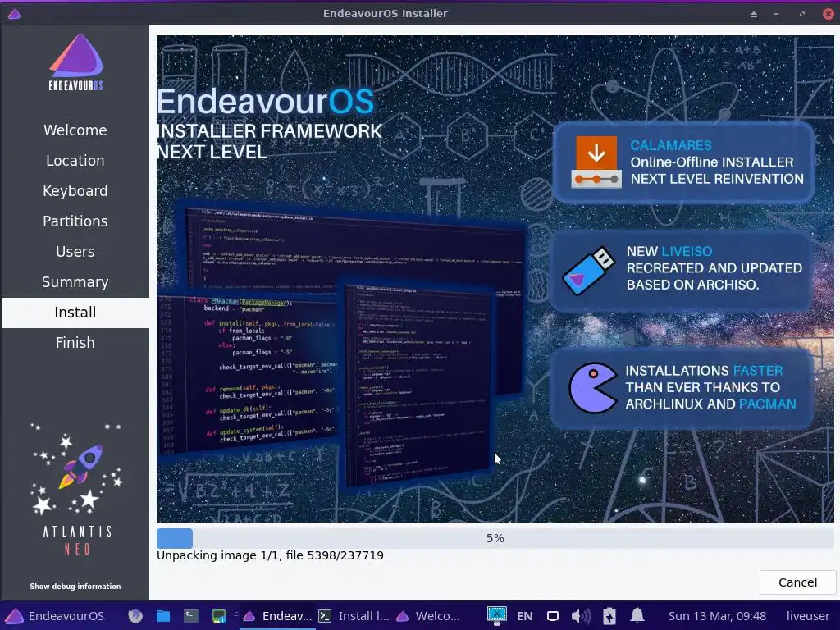
Task: Click the 'INSTALLER FRAMEWORK' slideshow line
Action: pyautogui.click(x=269, y=131)
